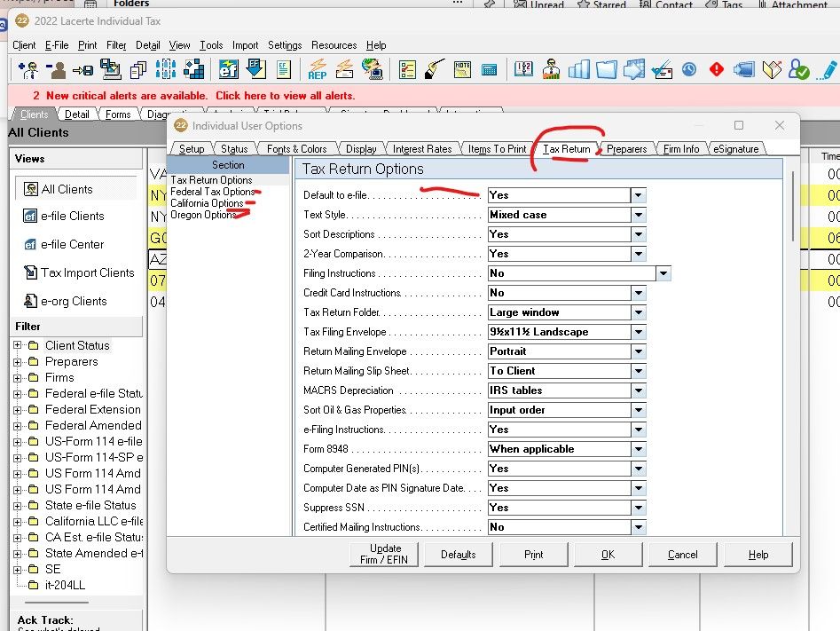The image size is (840, 631).
Task: Open the Resources menu
Action: click(334, 45)
